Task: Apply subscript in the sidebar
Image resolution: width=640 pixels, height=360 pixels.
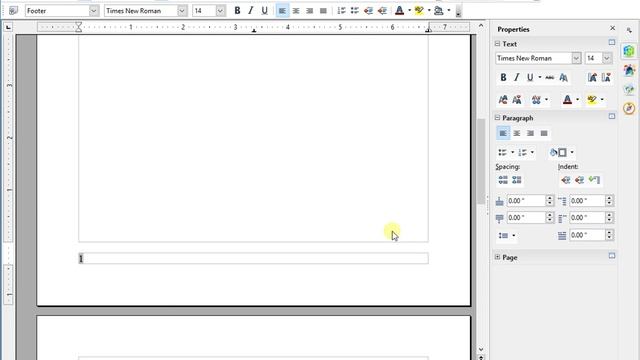Action: coord(517,100)
